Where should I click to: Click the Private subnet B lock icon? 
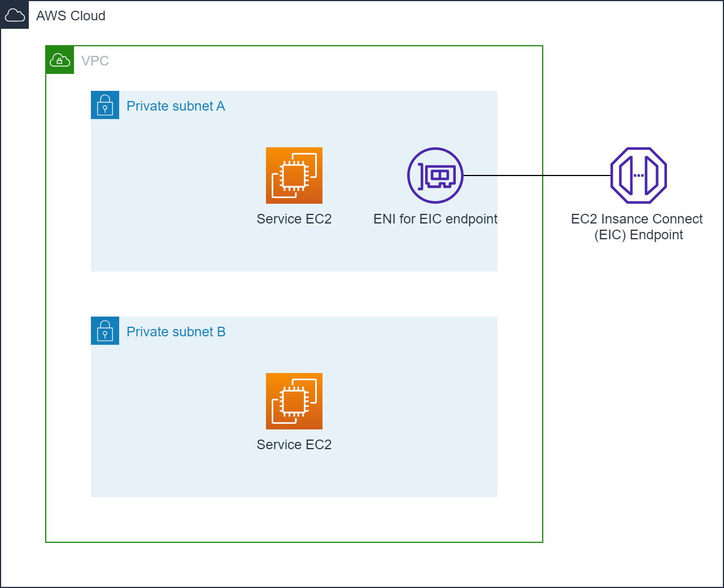coord(105,331)
